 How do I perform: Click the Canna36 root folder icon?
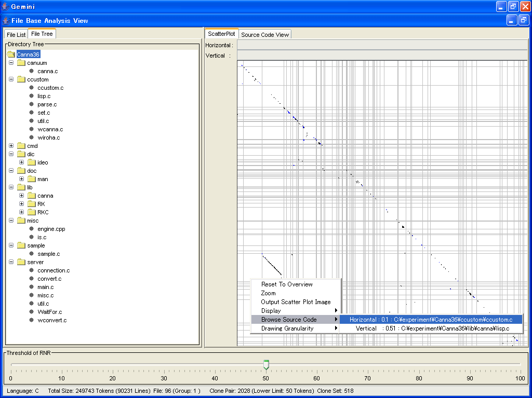(x=11, y=54)
